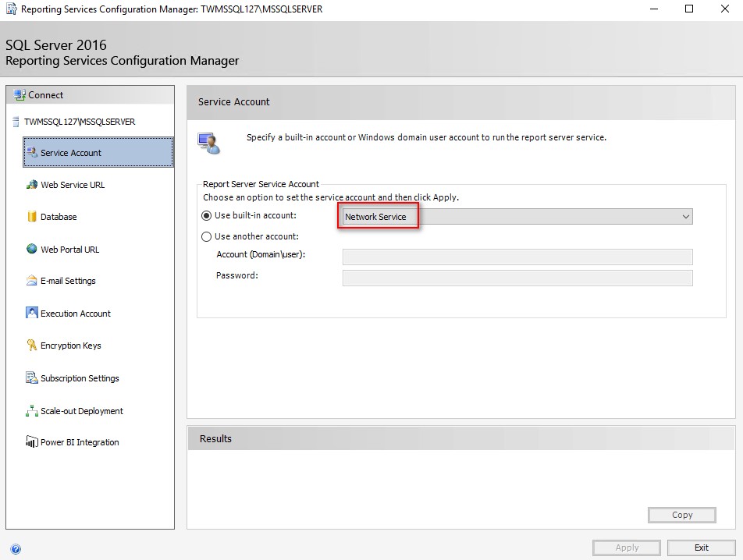Click the Subscription Settings icon
This screenshot has width=743, height=560.
[x=32, y=377]
